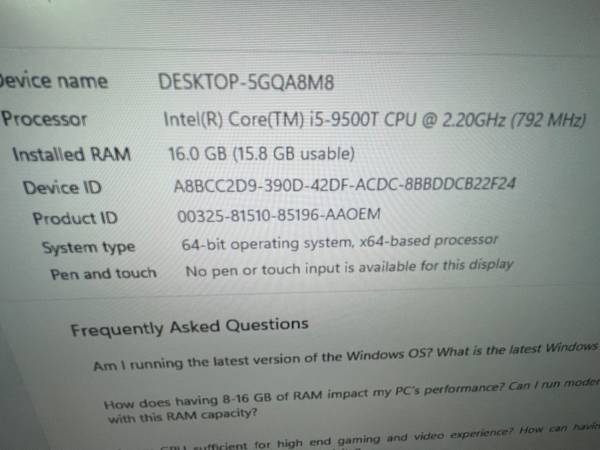Screen dimensions: 600x450
Task: Click the Device ID label
Action: pos(62,188)
